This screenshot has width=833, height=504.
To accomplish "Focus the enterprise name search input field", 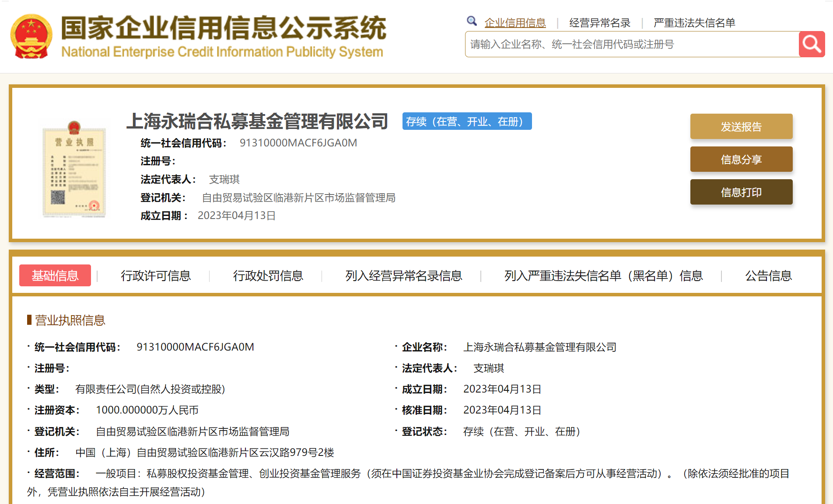I will pyautogui.click(x=632, y=44).
